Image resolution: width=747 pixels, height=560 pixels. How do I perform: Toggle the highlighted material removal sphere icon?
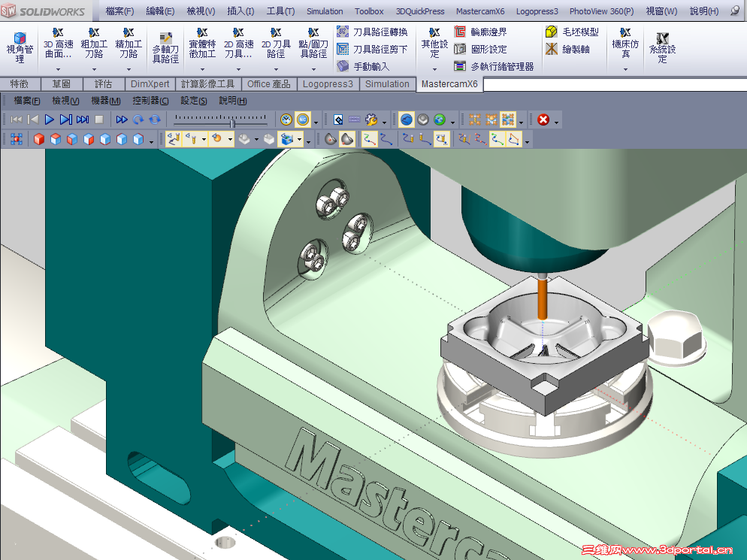tap(347, 139)
